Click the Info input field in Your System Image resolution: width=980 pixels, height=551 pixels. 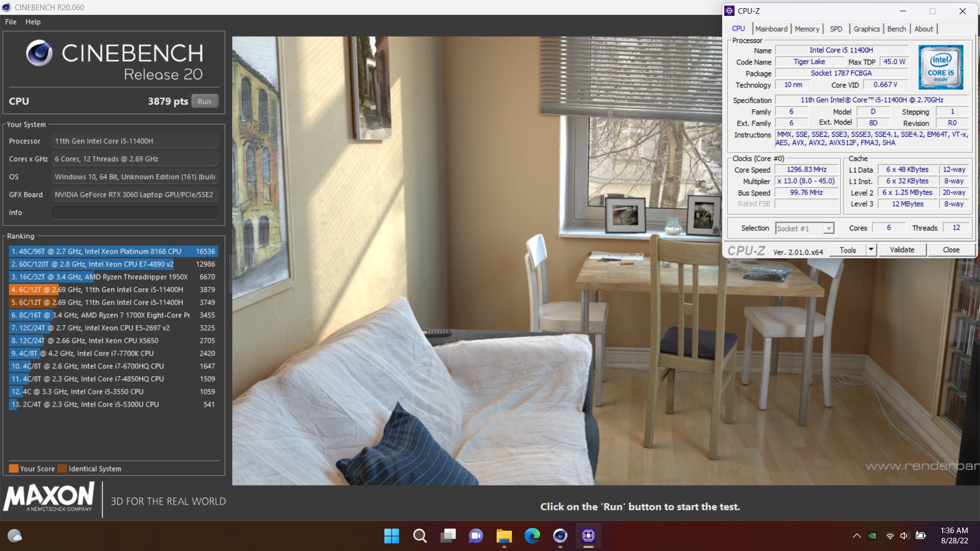click(135, 212)
